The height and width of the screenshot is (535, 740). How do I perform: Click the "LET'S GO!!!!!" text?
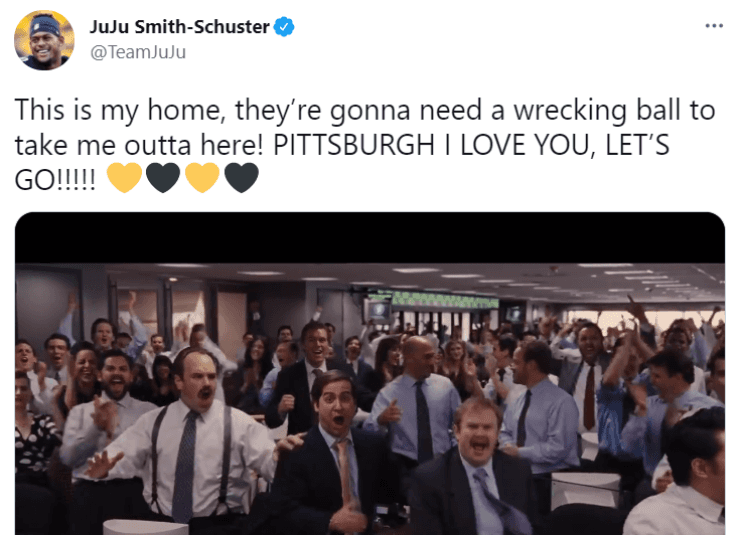click(x=637, y=145)
